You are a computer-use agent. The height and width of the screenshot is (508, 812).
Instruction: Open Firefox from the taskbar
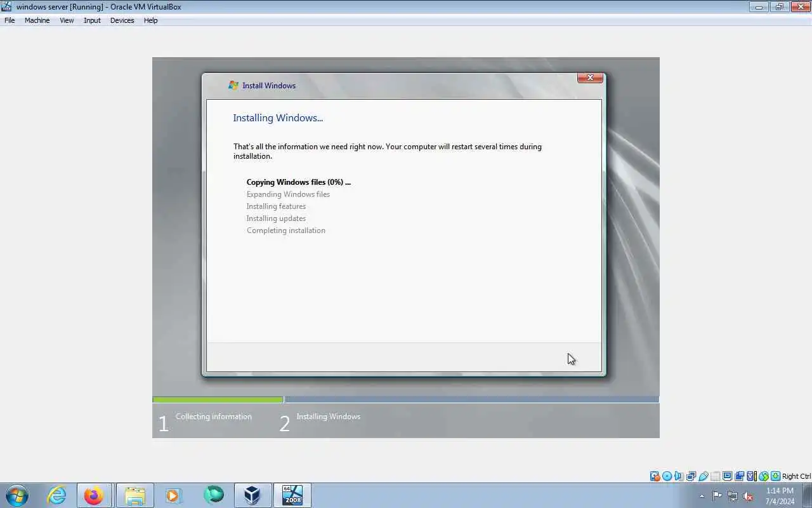pos(94,495)
